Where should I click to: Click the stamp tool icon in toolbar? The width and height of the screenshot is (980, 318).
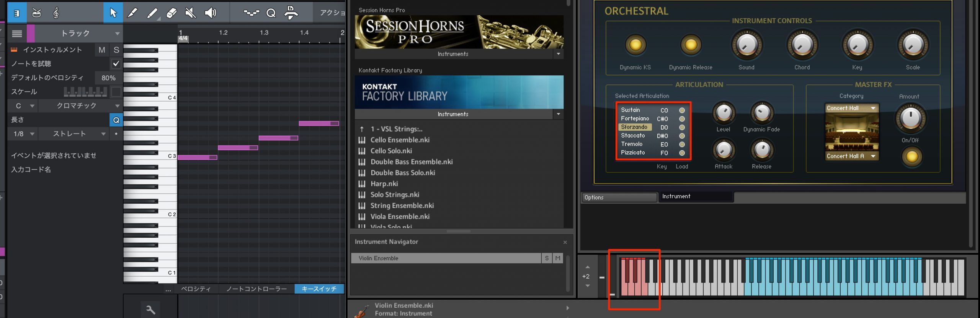291,13
